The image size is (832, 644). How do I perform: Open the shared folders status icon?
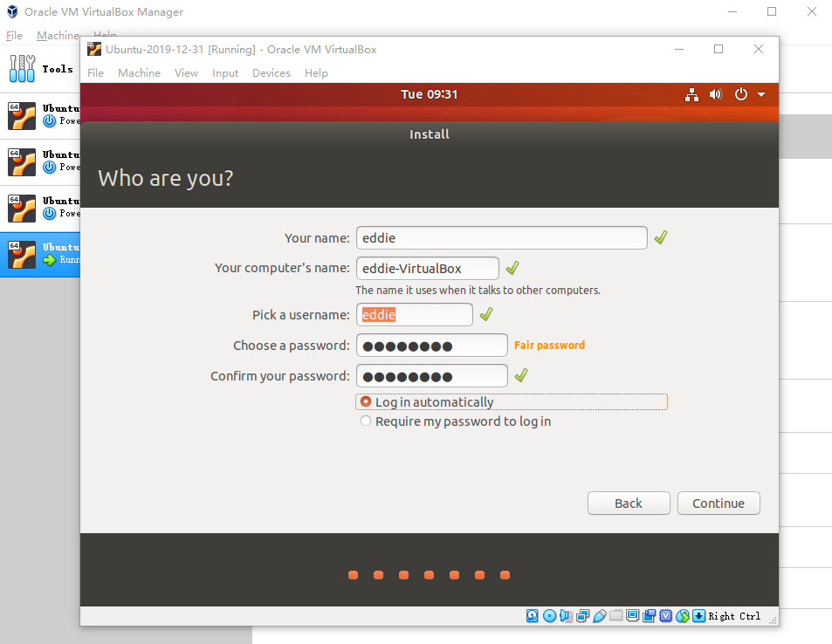(616, 615)
